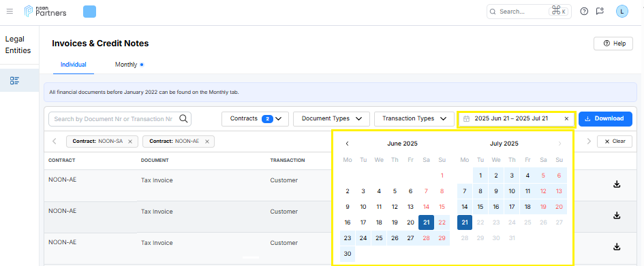The width and height of the screenshot is (644, 266).
Task: Download the first Tax Invoice row
Action: (x=616, y=184)
